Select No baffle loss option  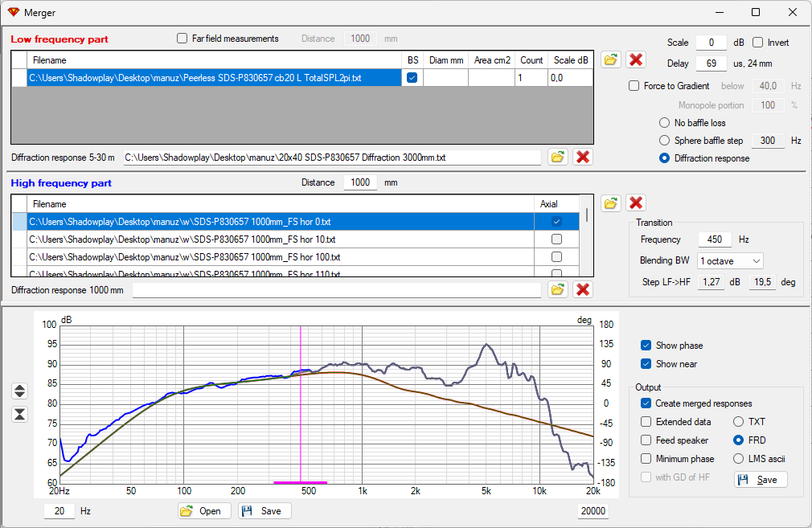coord(664,123)
